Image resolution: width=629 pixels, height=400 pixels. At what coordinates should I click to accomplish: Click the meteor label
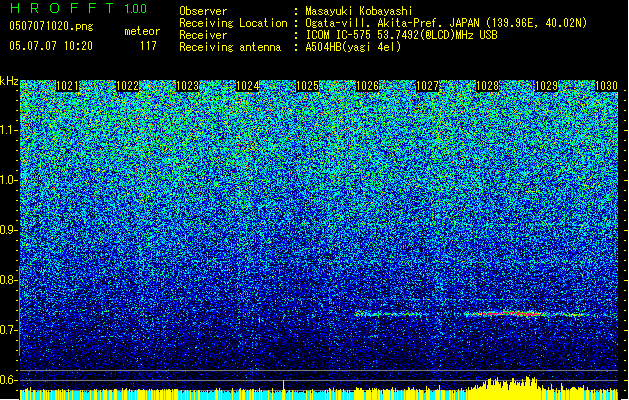click(142, 31)
